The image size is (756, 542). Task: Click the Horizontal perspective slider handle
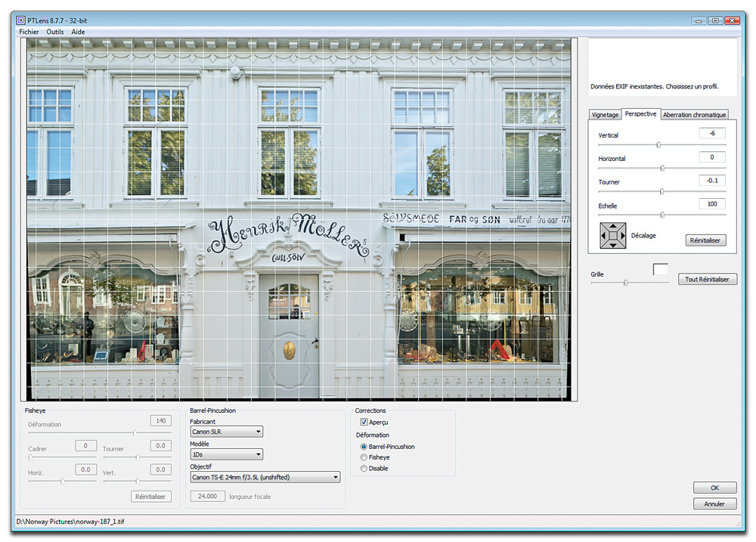tap(662, 169)
